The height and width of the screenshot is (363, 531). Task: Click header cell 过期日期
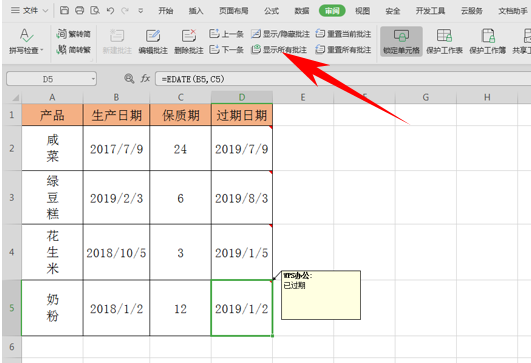click(242, 115)
